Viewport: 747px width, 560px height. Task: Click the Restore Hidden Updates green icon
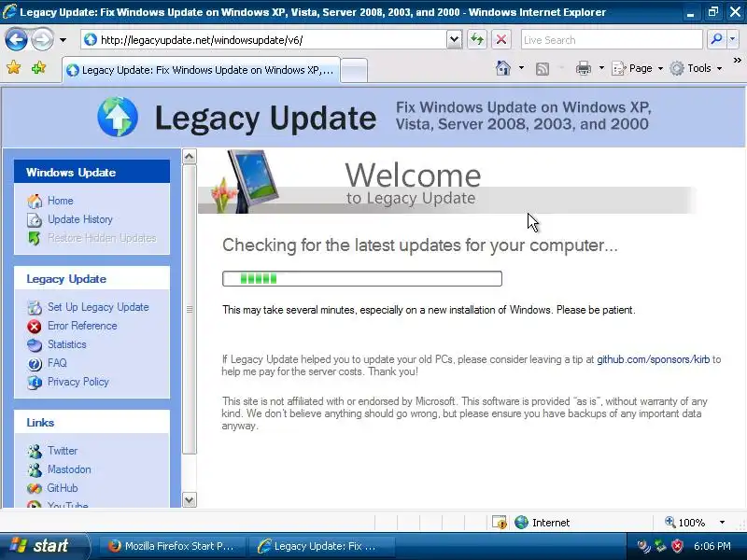tap(35, 238)
